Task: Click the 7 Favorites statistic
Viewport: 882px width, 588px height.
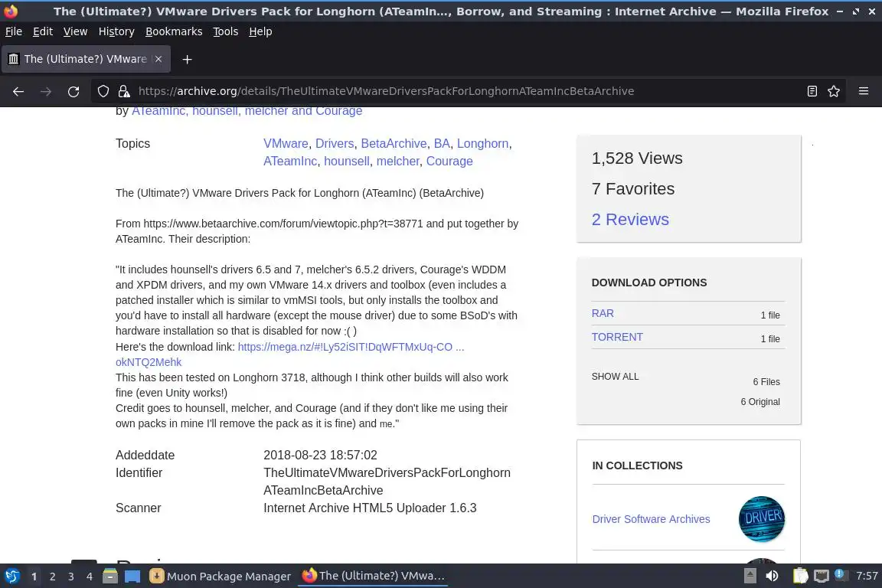Action: click(633, 189)
